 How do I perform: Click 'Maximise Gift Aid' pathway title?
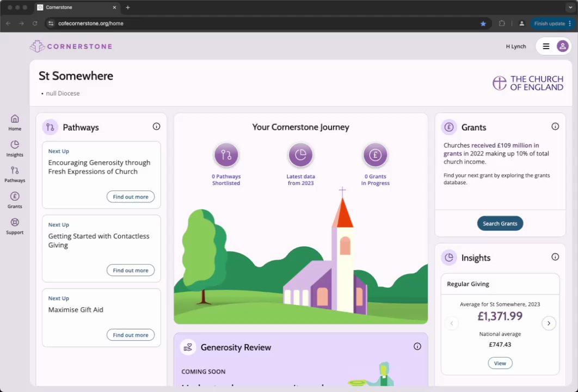pos(76,310)
